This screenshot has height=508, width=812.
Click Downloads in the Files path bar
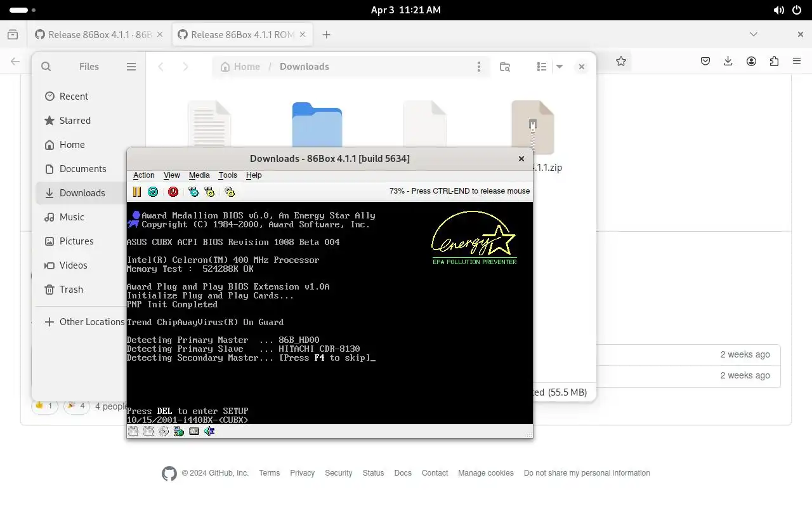coord(304,67)
